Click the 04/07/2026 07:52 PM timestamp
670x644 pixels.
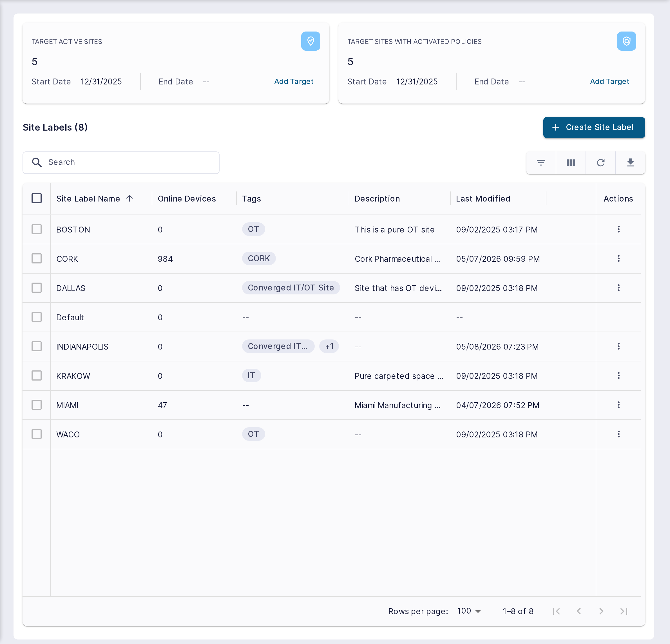coord(497,405)
